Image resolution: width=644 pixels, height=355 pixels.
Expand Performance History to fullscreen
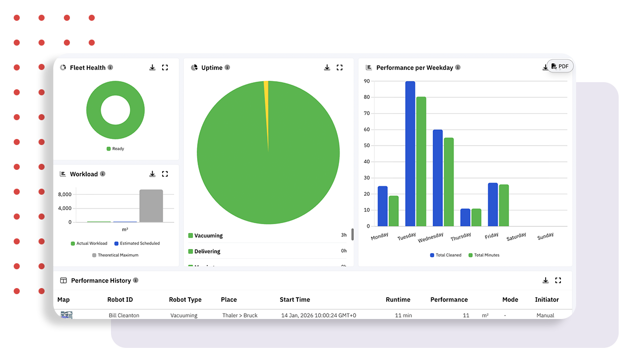[x=558, y=280]
